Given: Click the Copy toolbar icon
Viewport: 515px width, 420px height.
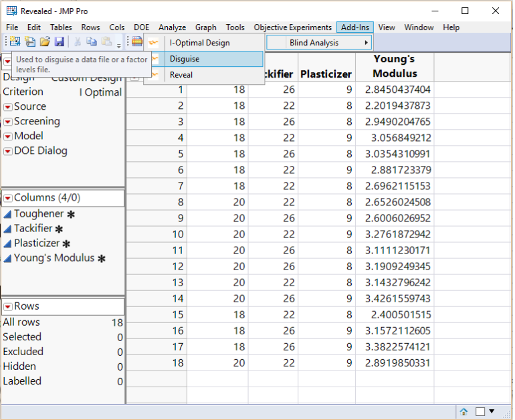Looking at the screenshot, I should 92,41.
